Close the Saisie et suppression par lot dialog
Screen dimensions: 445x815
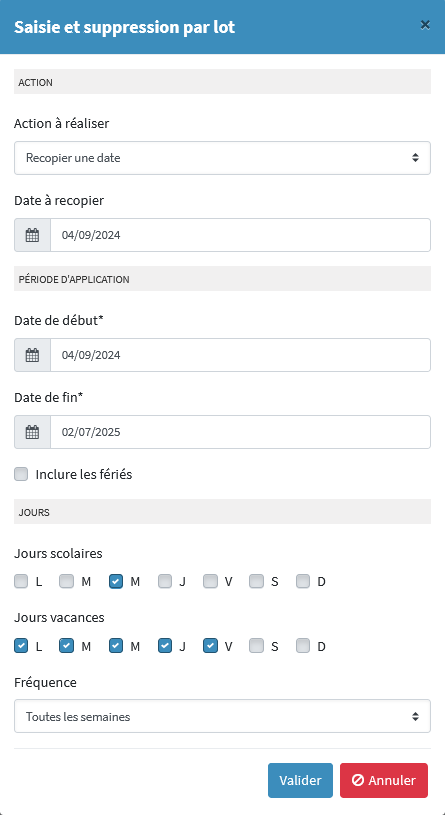pyautogui.click(x=425, y=24)
